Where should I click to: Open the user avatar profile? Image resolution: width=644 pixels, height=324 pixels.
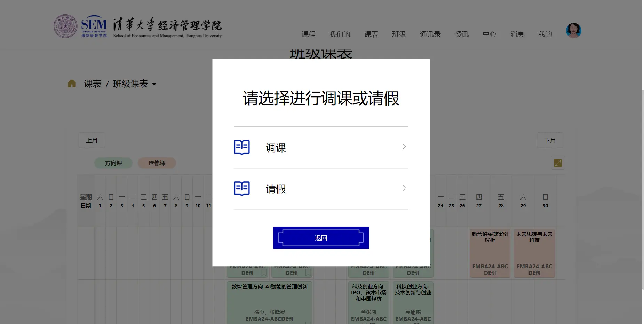tap(573, 31)
